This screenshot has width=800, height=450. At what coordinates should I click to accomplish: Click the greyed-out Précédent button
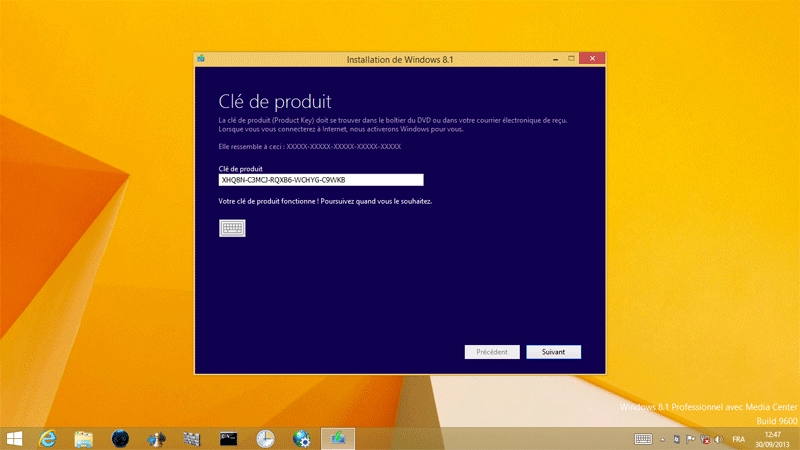pos(492,352)
